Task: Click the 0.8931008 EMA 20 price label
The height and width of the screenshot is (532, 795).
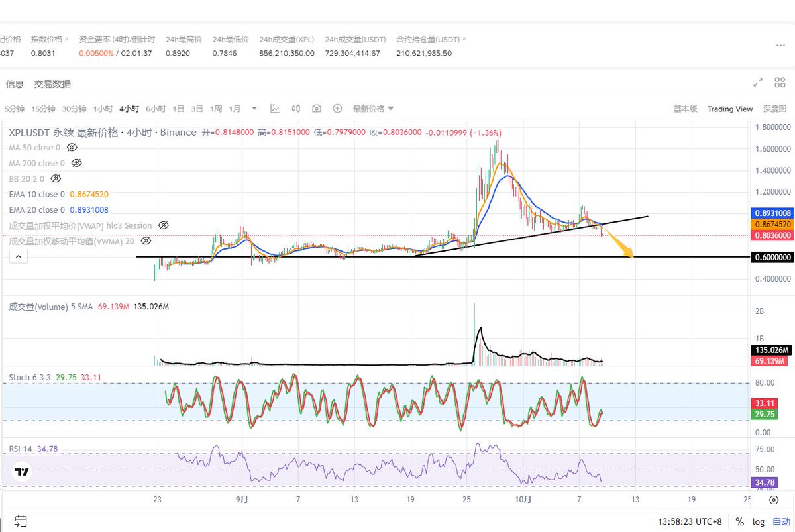Action: 772,213
